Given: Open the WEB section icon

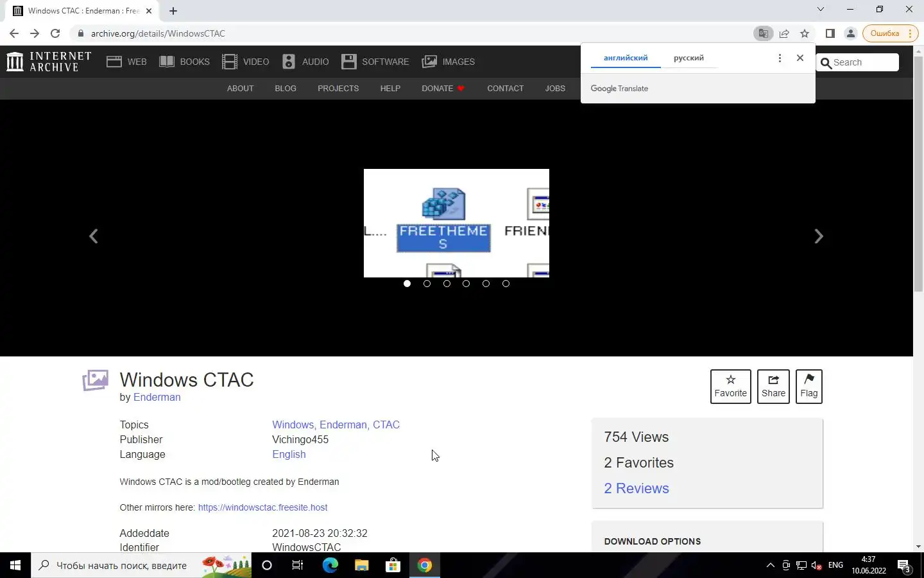Looking at the screenshot, I should (114, 62).
